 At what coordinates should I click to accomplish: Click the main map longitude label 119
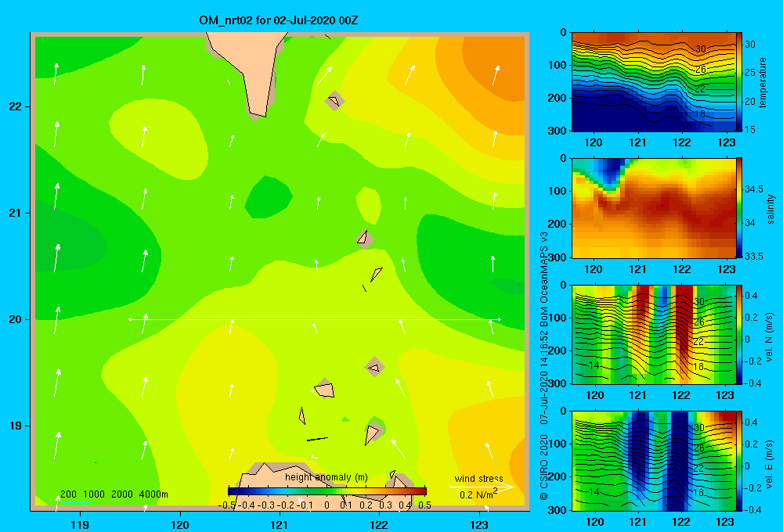80,524
